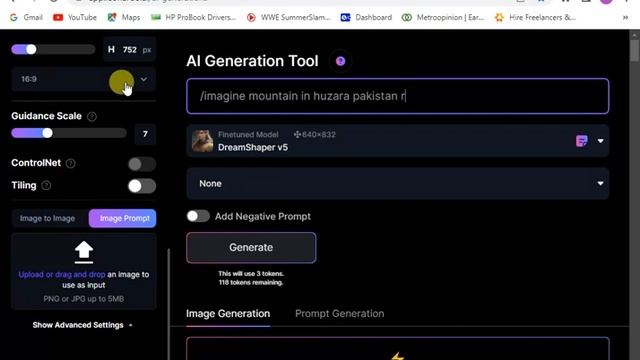Click the Generate button
640x360 pixels.
[x=251, y=248]
